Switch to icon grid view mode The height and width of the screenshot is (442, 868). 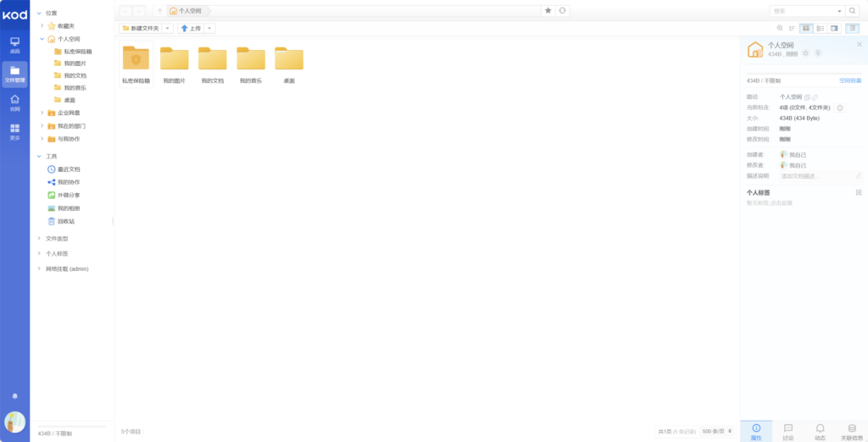coord(806,28)
